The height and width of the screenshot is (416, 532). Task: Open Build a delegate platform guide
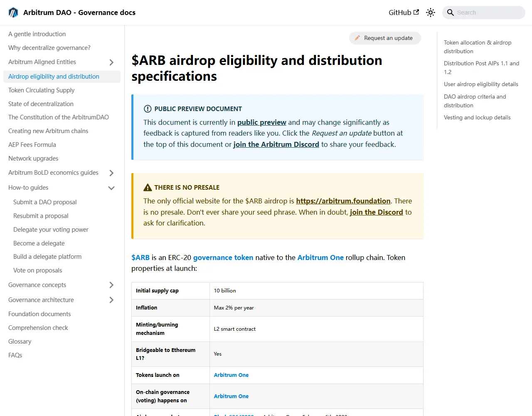pos(47,257)
